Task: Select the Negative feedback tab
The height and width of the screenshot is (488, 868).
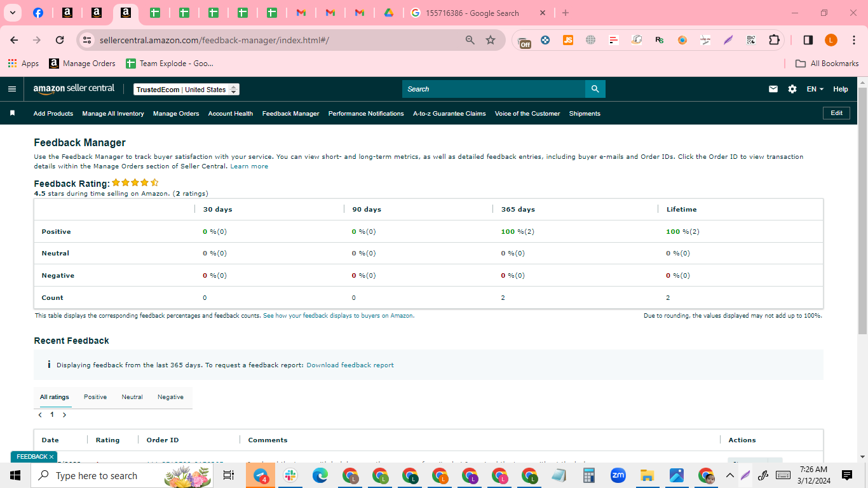Action: coord(171,397)
